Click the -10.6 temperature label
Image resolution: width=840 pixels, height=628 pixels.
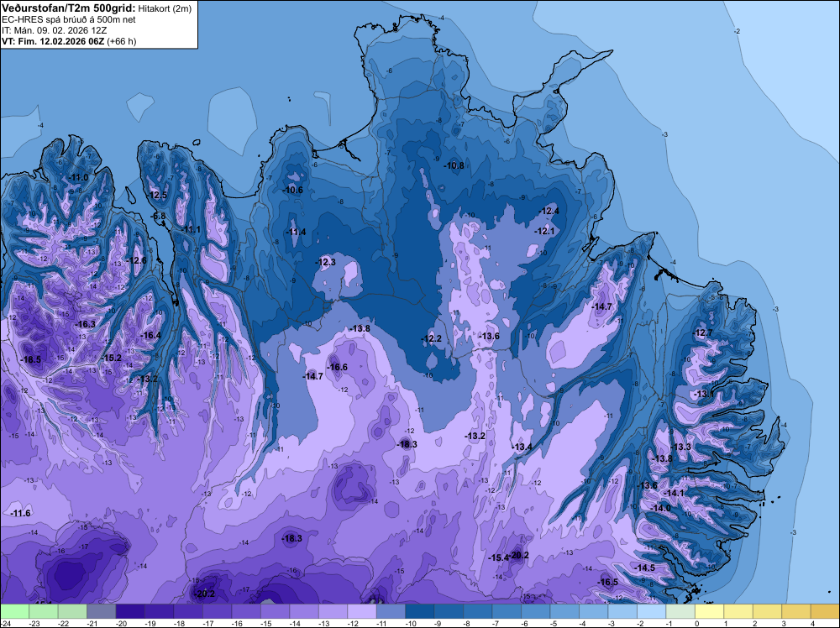[293, 190]
